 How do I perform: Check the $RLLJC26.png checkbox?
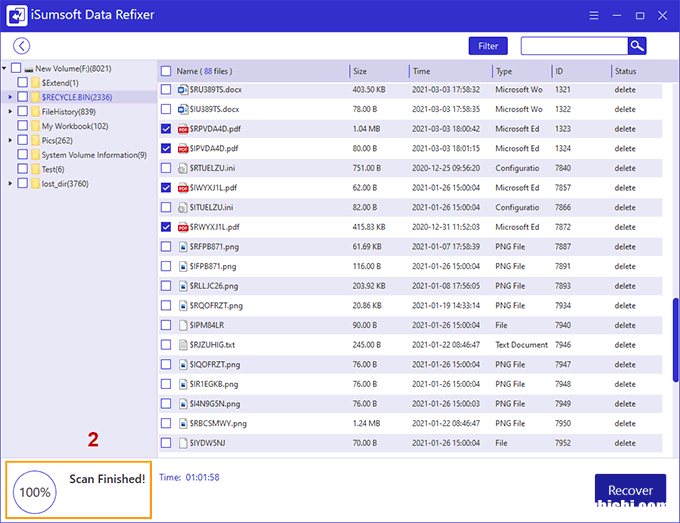[x=166, y=285]
